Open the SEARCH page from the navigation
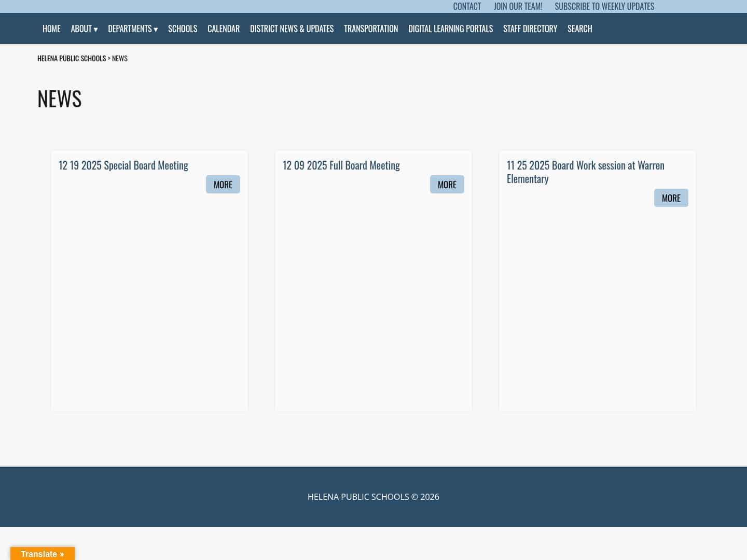 [579, 29]
